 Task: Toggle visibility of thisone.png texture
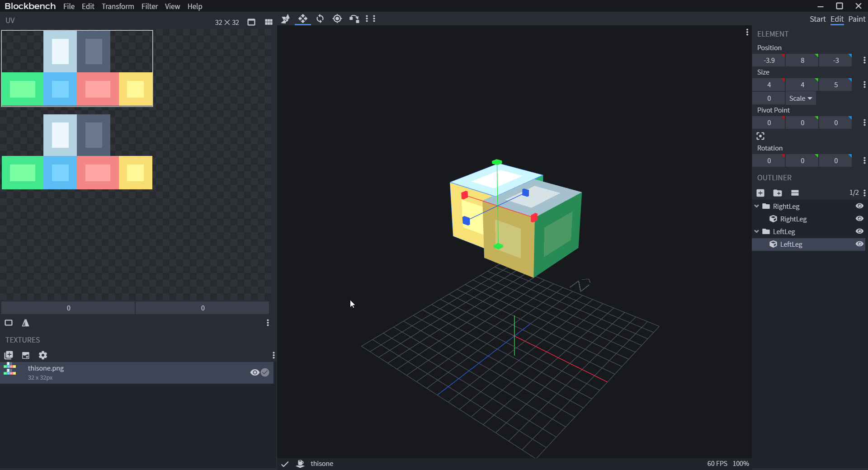255,372
